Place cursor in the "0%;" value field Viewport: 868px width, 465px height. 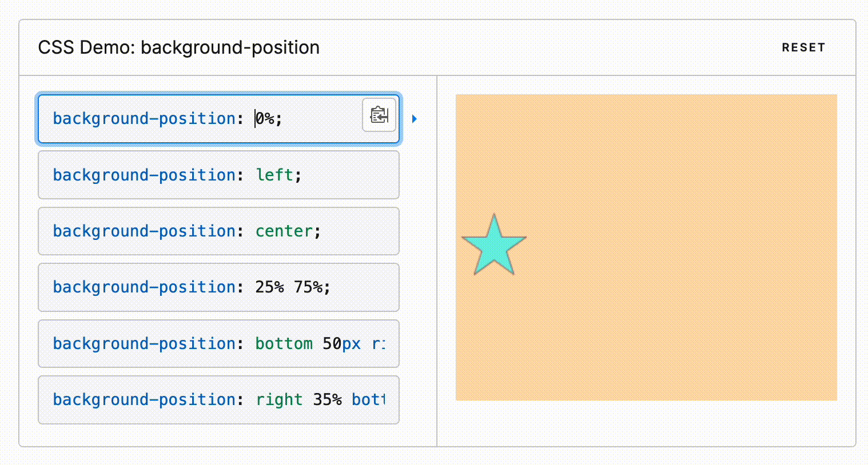click(268, 119)
